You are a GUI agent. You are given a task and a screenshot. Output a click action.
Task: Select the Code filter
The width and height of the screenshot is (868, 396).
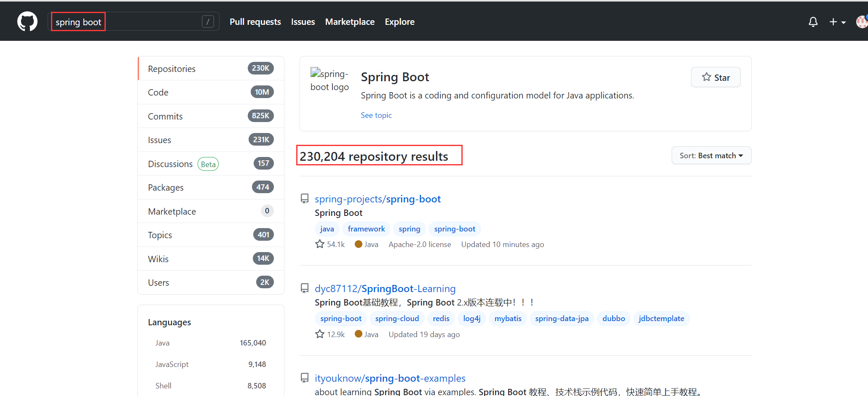pos(211,92)
